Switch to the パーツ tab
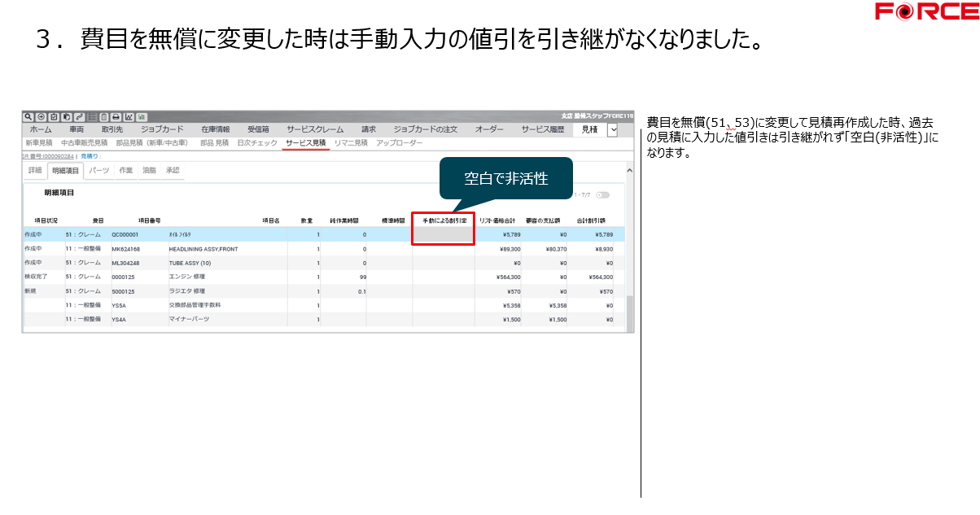980x515 pixels. [x=99, y=171]
